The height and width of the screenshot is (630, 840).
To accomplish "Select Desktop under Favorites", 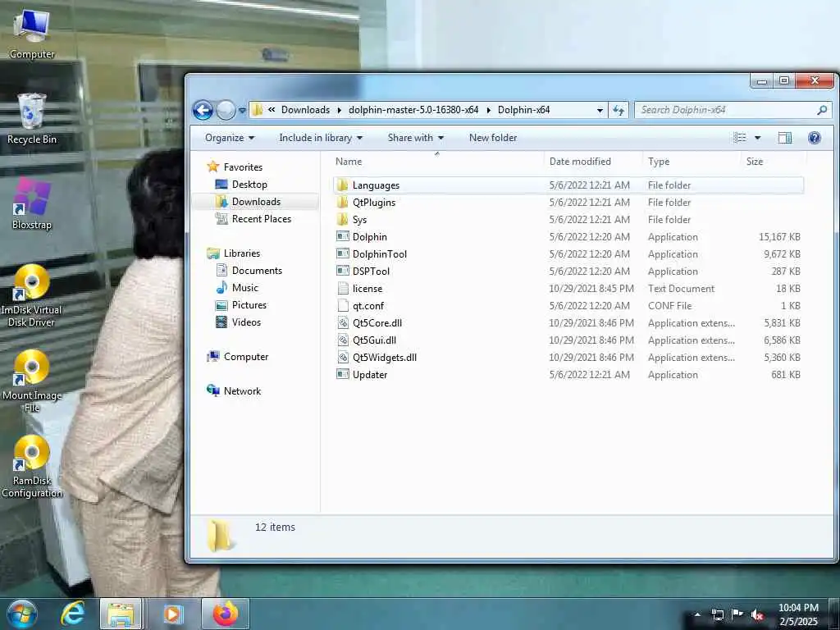I will (241, 185).
